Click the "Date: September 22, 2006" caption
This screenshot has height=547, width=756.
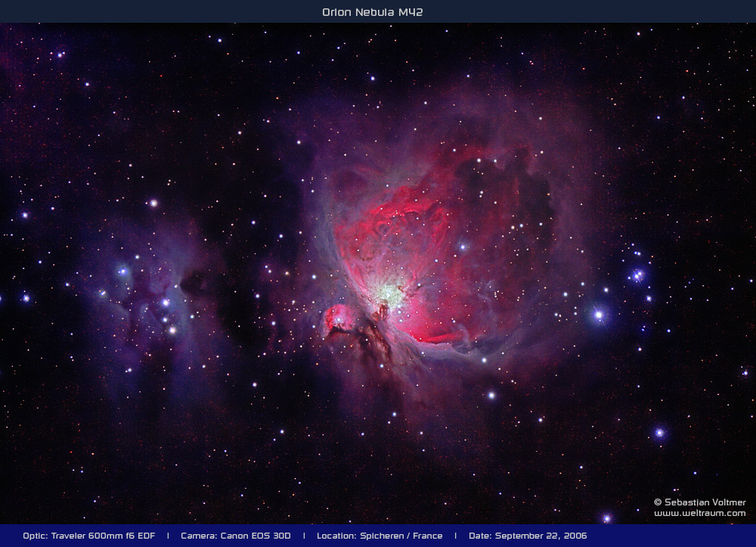(528, 536)
